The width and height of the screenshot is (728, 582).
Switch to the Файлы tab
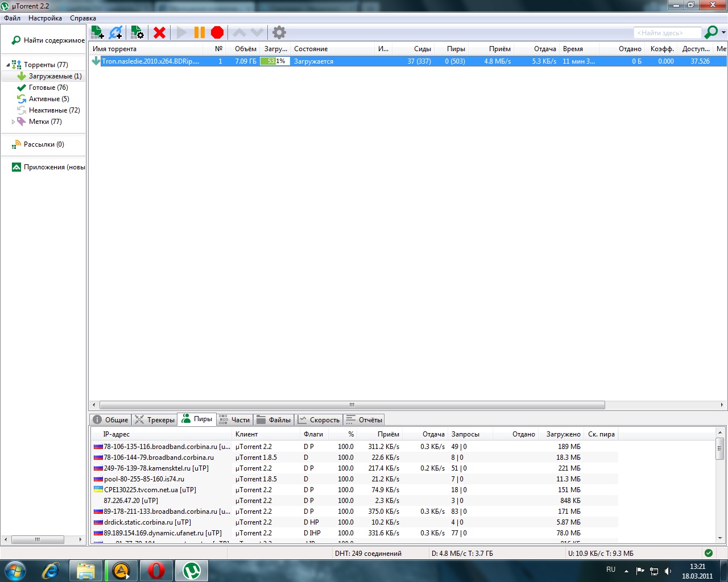(274, 420)
